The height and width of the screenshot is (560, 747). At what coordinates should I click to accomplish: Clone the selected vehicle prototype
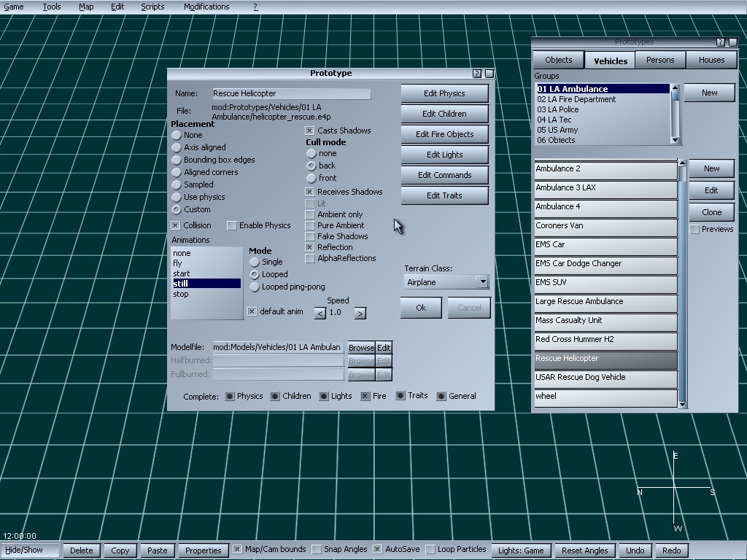[712, 212]
